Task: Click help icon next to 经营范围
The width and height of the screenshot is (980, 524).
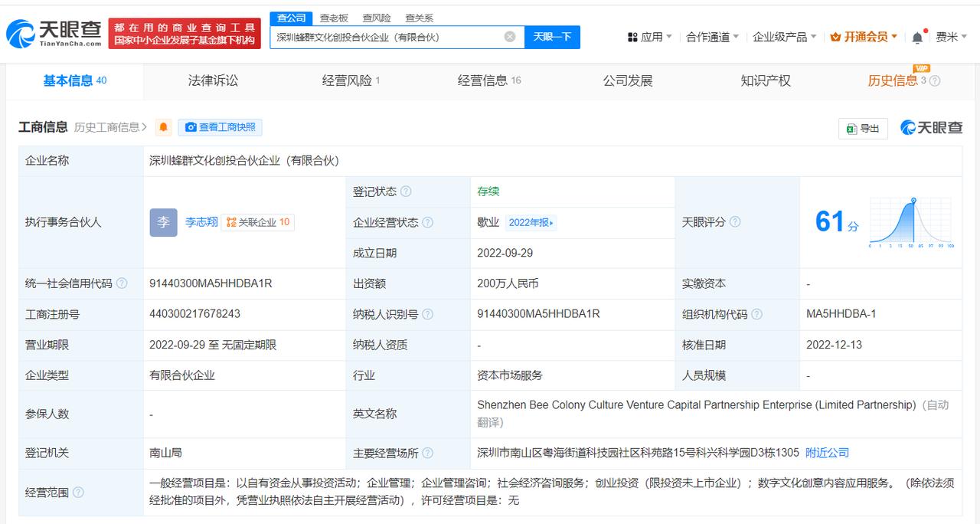Action: (78, 493)
